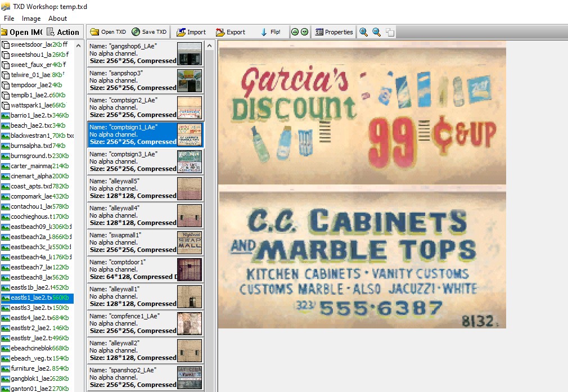Select carter_mainmap file
The width and height of the screenshot is (568, 392).
coord(37,166)
